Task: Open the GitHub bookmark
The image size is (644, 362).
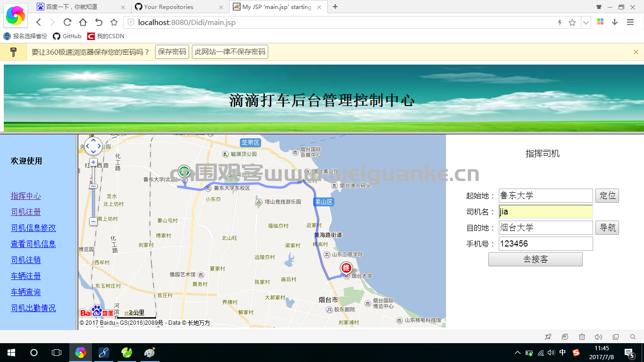Action: click(67, 36)
